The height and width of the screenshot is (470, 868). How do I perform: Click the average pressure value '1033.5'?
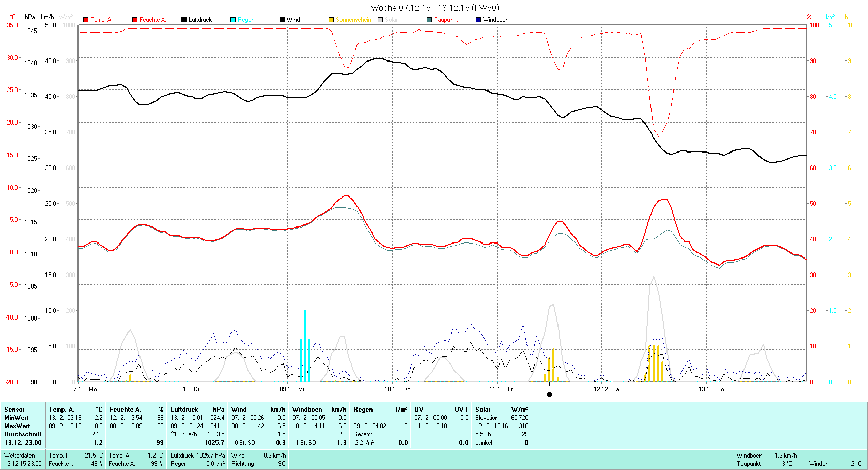point(216,434)
